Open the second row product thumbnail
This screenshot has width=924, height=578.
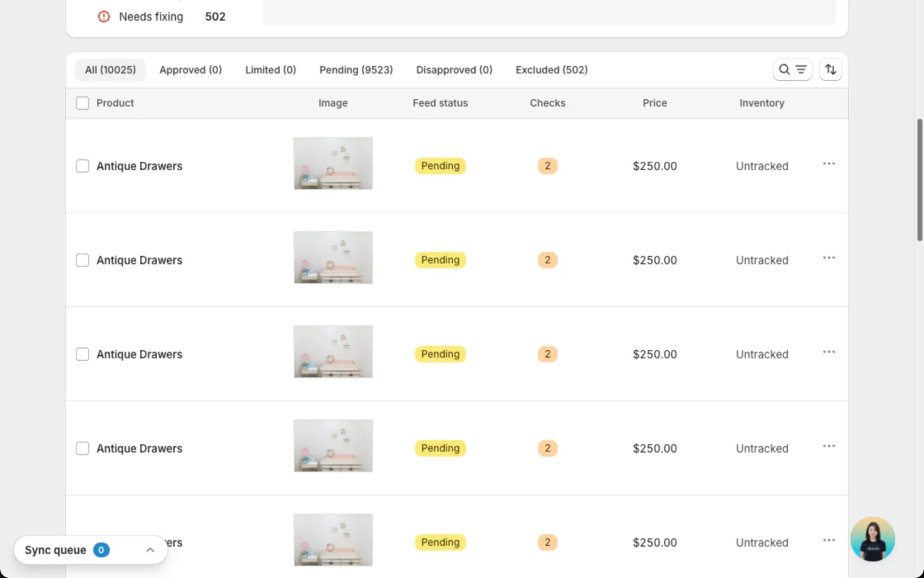[x=333, y=258]
